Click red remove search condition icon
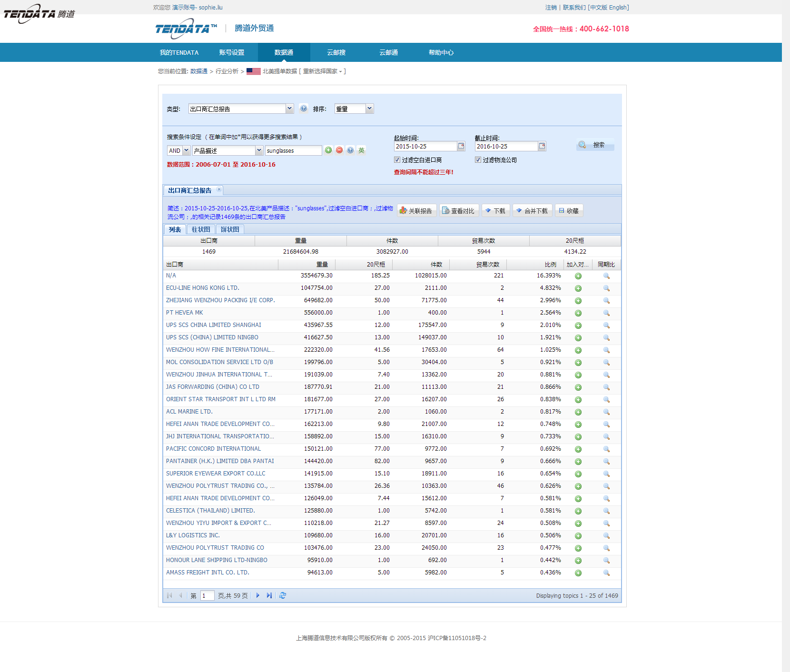This screenshot has height=672, width=790. [x=339, y=150]
